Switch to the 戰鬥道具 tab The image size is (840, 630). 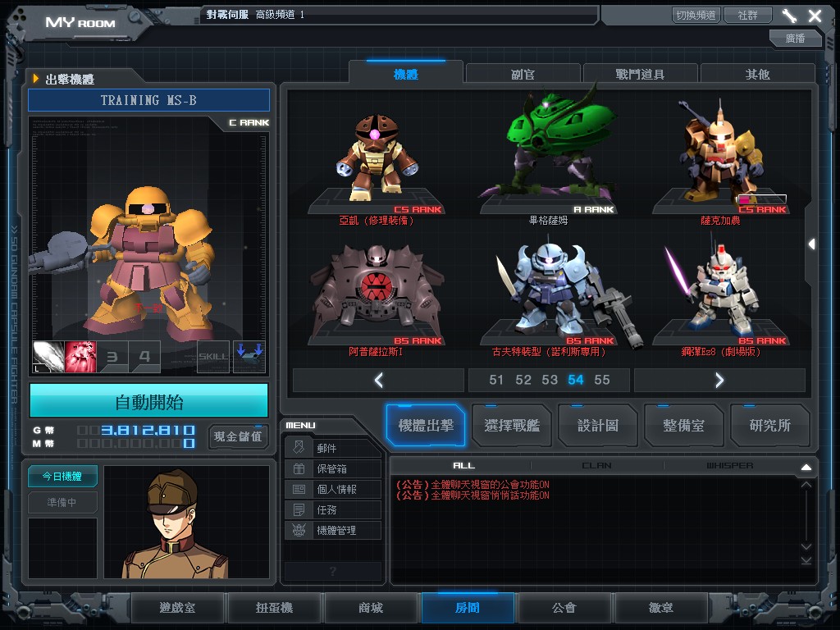[640, 74]
